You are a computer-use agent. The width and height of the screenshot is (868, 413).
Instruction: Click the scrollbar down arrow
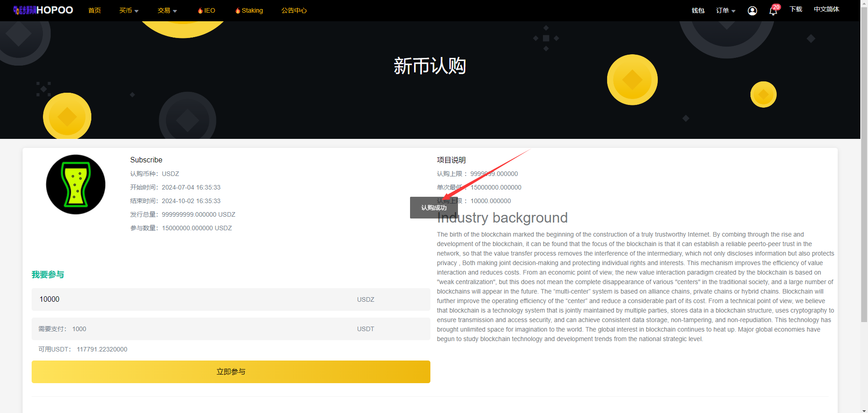(x=864, y=409)
